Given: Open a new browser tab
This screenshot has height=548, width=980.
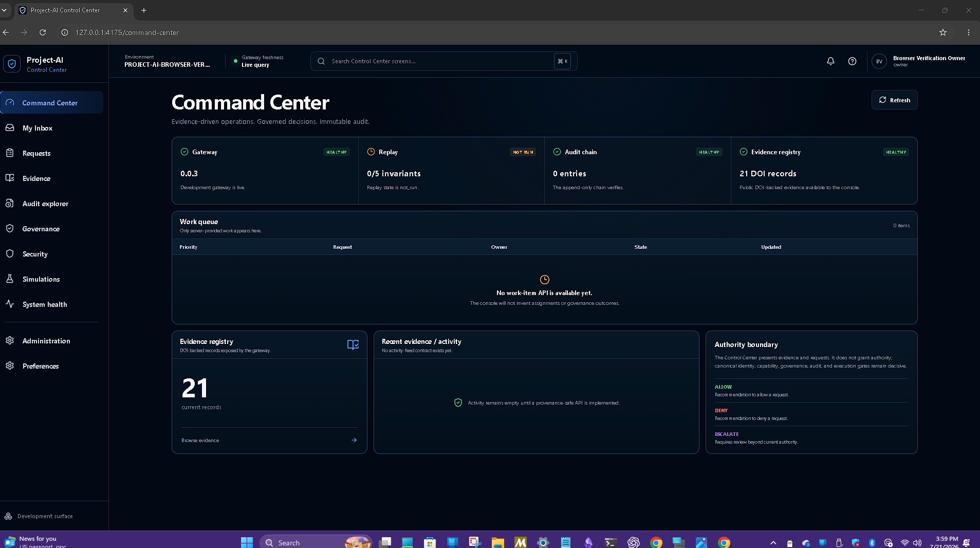Looking at the screenshot, I should click(144, 10).
